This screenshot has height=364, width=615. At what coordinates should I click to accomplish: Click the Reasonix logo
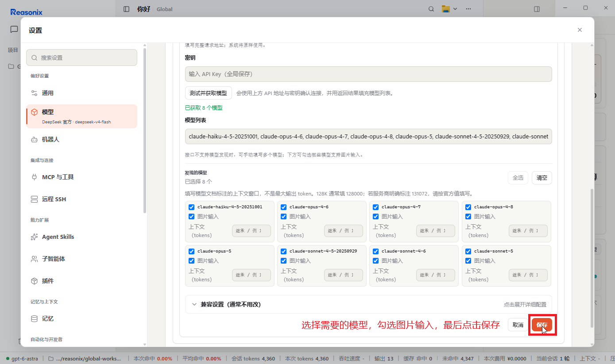27,12
